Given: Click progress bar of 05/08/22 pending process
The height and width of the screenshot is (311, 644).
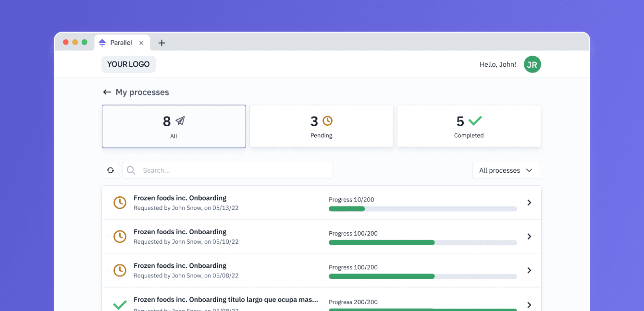Looking at the screenshot, I should (x=423, y=276).
